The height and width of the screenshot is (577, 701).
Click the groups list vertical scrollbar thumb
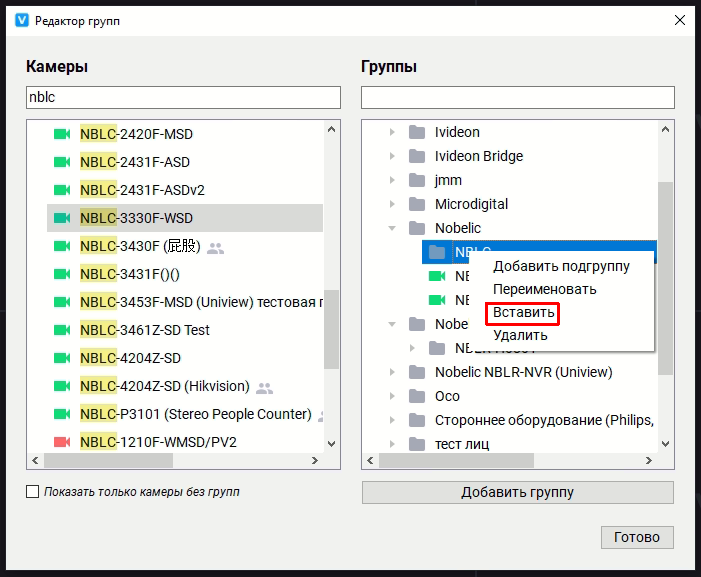pyautogui.click(x=665, y=278)
